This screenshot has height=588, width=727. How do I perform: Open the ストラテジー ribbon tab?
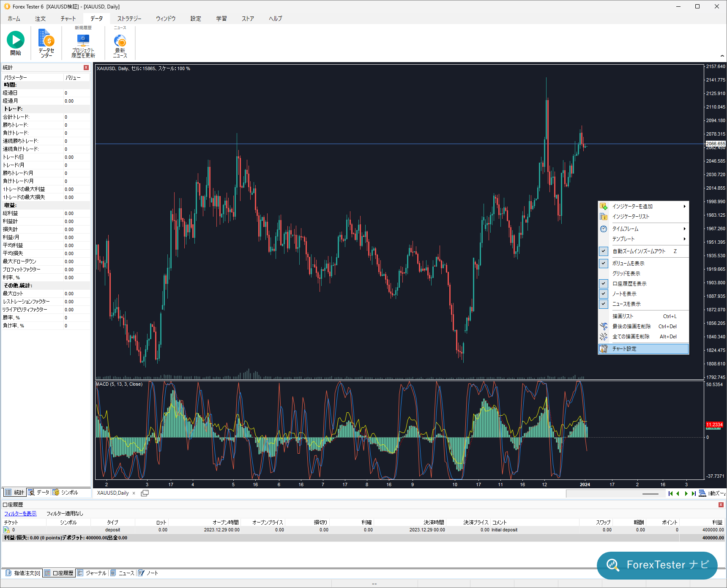[x=129, y=19]
